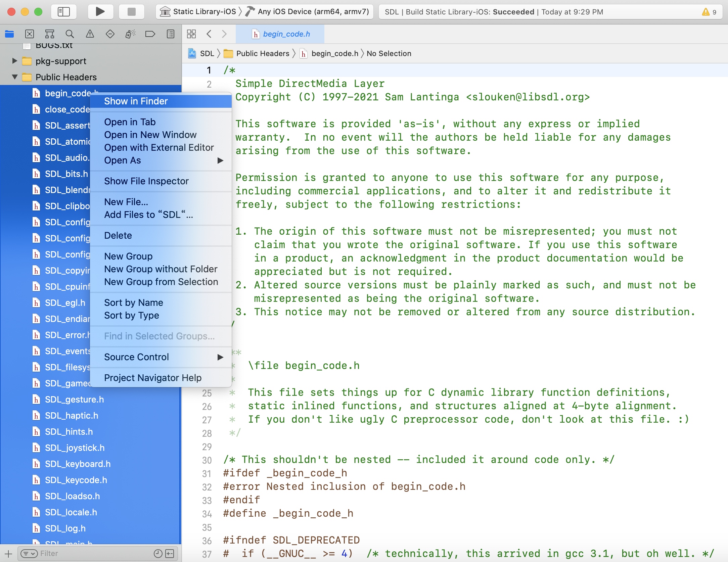The image size is (728, 562).
Task: Open the Debug navigator icon
Action: click(130, 34)
